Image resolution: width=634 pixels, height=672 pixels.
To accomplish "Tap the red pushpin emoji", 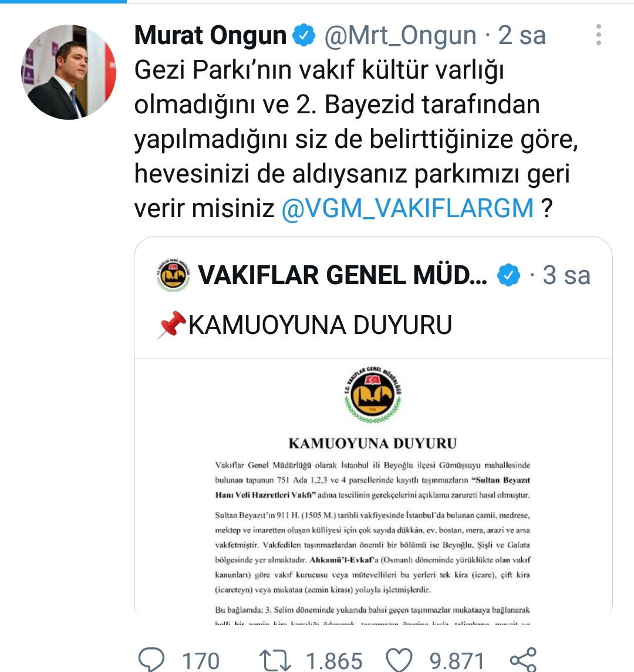I will tap(173, 325).
